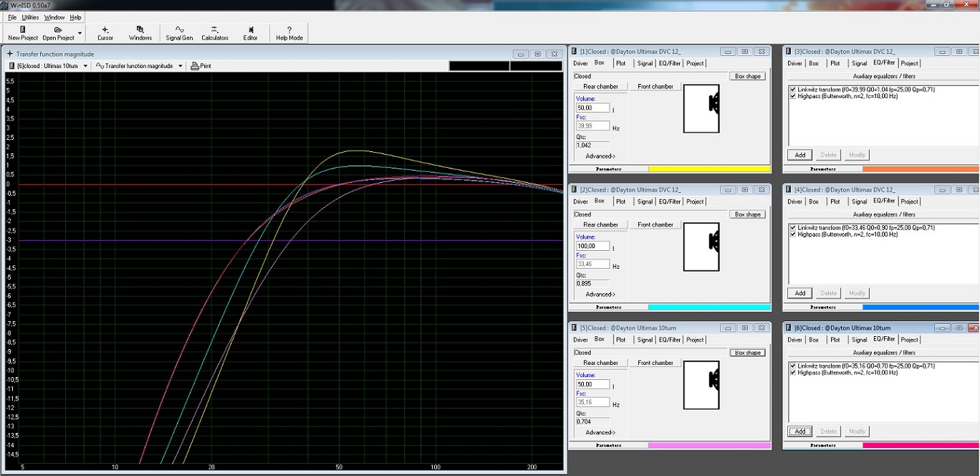Click project [3] window title icon
Screen dimensions: 980x476
[789, 52]
